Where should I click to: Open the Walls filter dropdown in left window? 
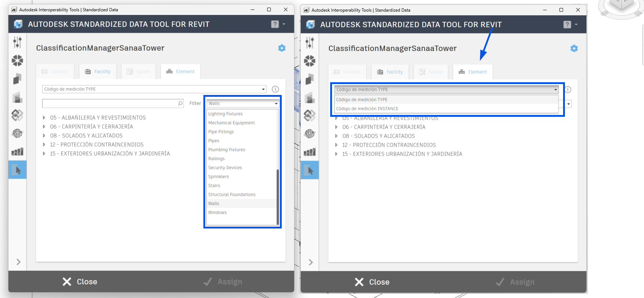point(243,103)
